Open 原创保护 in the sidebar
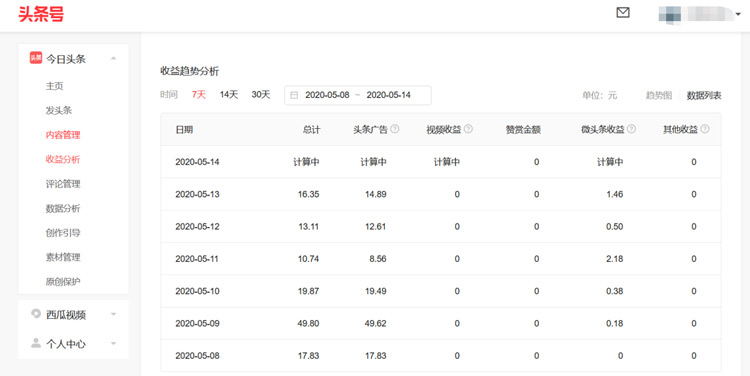 (x=63, y=282)
